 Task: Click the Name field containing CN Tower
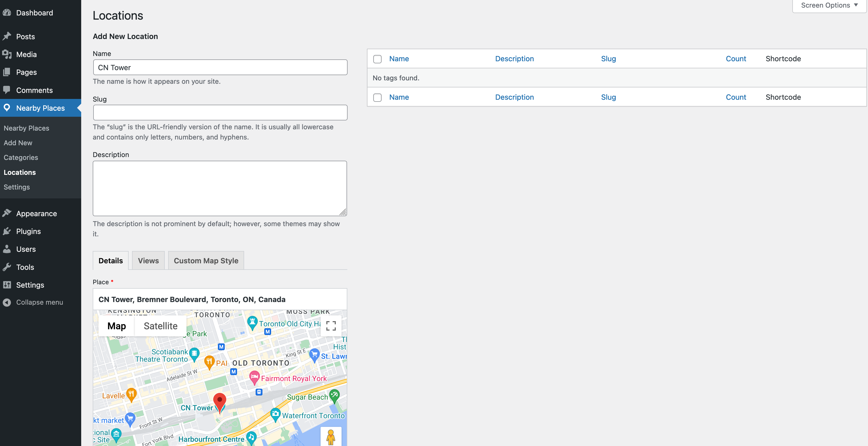[220, 67]
